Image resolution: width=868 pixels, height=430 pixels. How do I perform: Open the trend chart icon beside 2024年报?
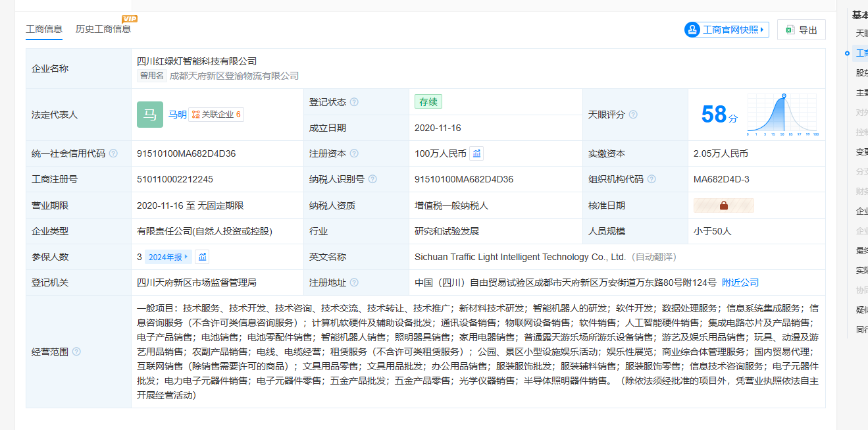click(x=202, y=257)
